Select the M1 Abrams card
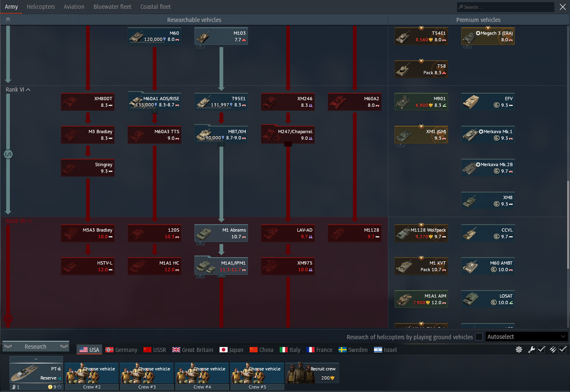Viewport: 570px width, 392px height. pos(221,233)
